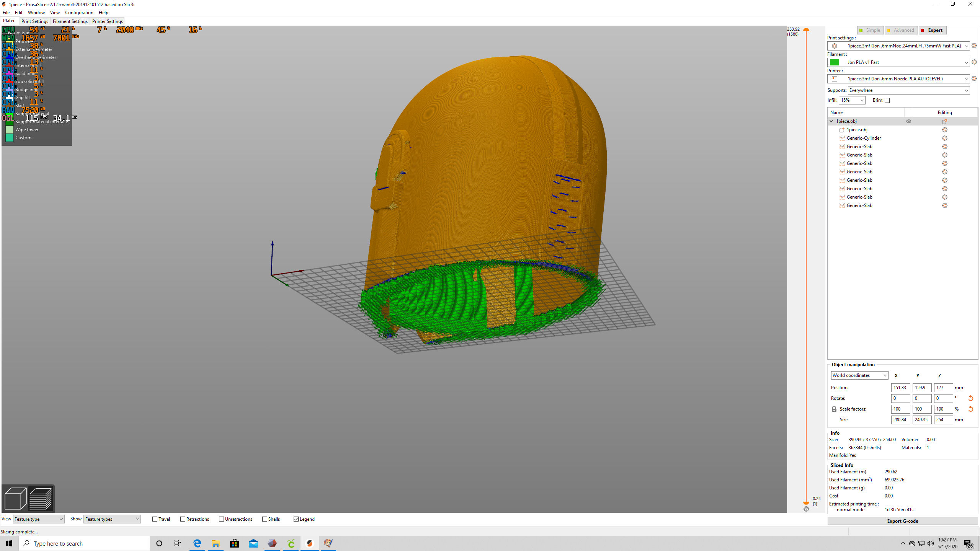Open the Configuration menu

[79, 13]
